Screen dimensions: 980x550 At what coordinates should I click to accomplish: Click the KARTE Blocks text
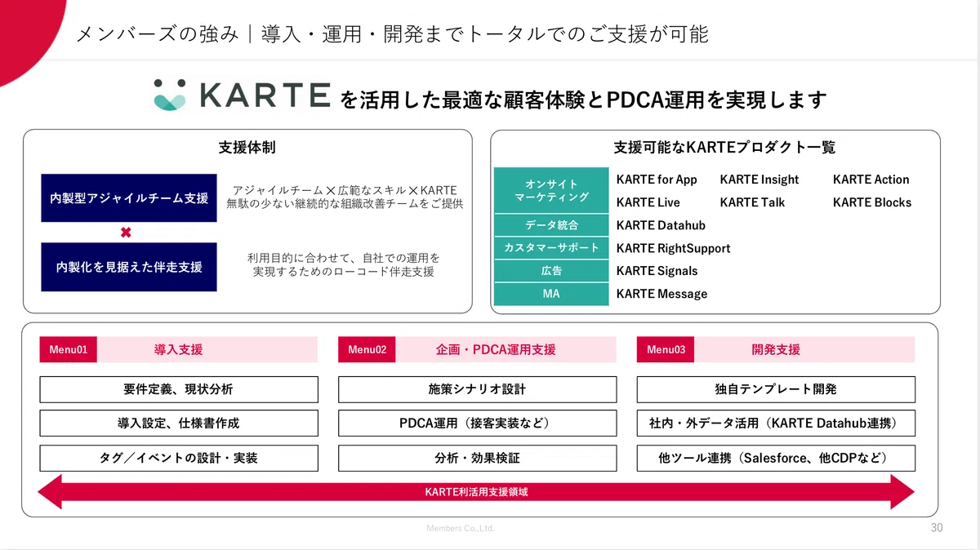(872, 202)
